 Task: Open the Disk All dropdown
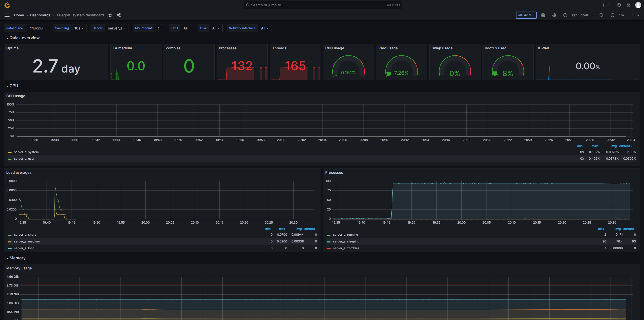[x=216, y=28]
